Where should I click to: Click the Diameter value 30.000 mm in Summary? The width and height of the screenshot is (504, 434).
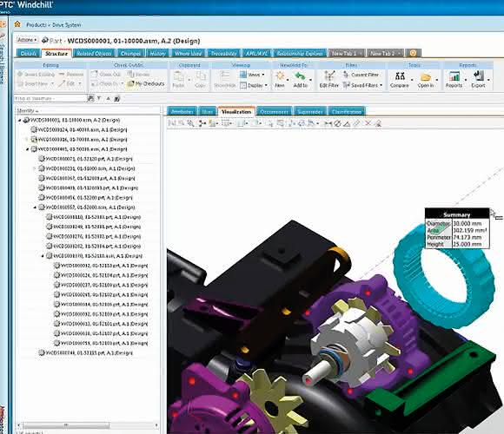(468, 223)
